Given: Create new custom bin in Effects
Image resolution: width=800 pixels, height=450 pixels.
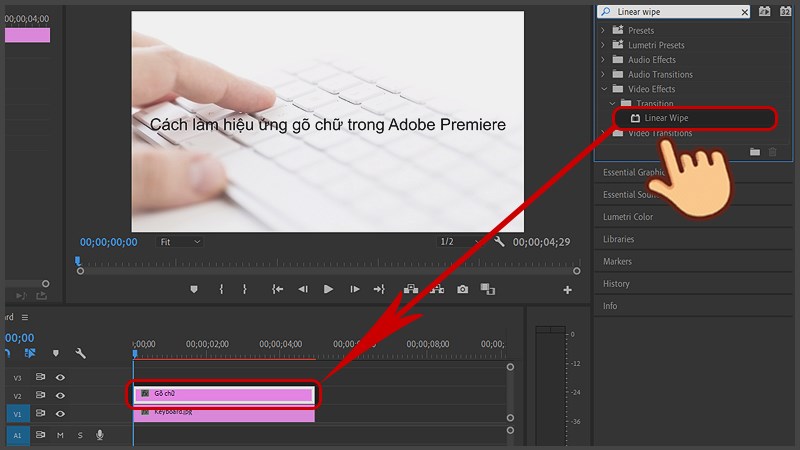Looking at the screenshot, I should pos(755,152).
